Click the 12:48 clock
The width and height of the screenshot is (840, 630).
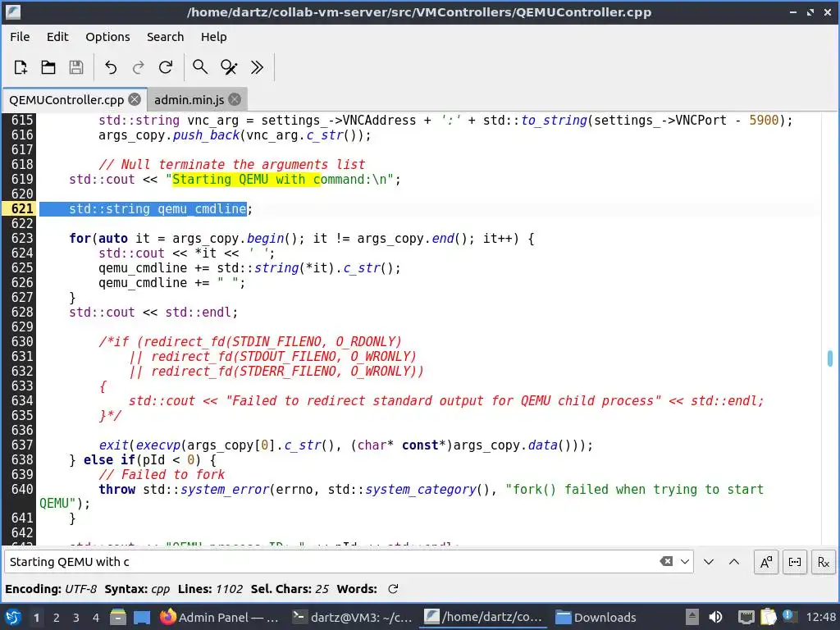pyautogui.click(x=820, y=618)
